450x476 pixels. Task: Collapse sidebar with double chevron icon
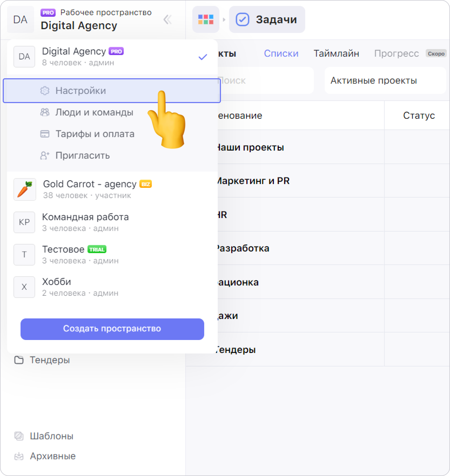167,20
